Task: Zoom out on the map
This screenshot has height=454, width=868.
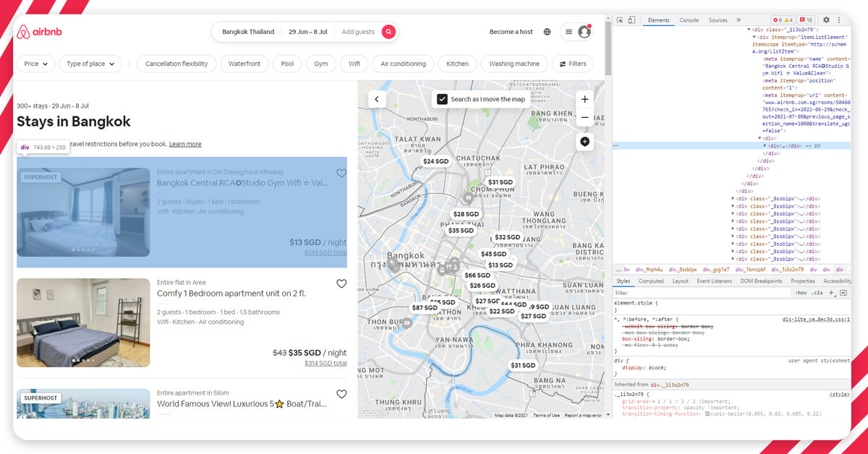Action: [x=585, y=117]
